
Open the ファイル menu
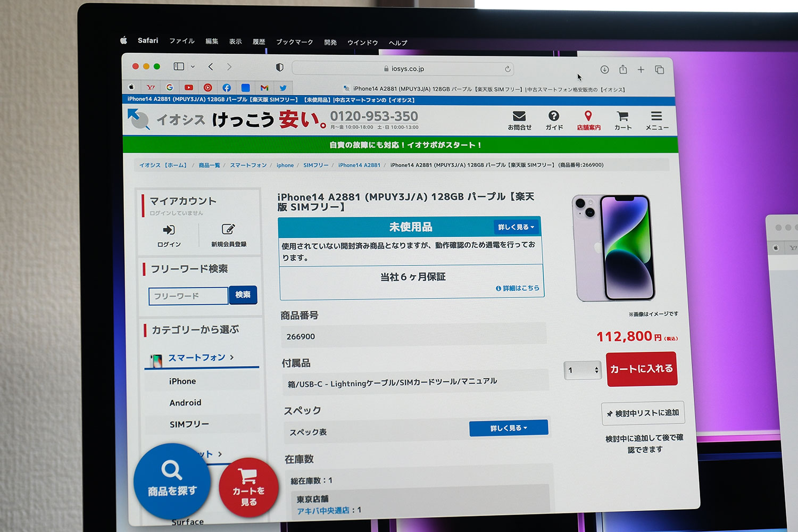pyautogui.click(x=182, y=41)
